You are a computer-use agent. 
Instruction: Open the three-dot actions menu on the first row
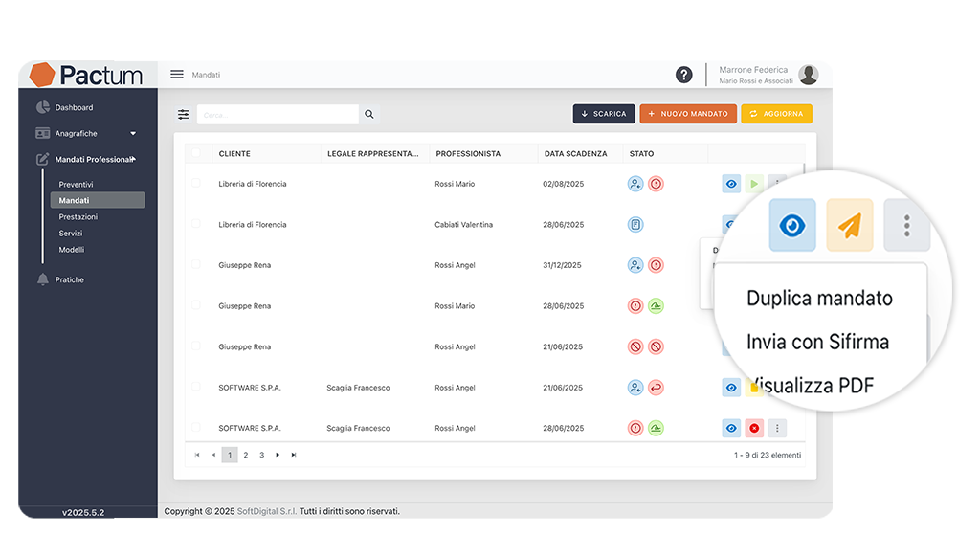[x=777, y=183]
